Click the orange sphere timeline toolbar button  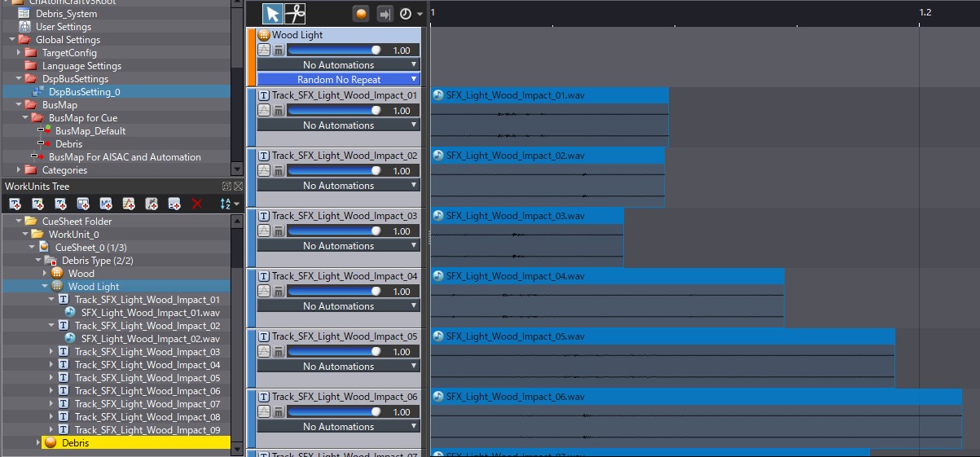tap(361, 14)
